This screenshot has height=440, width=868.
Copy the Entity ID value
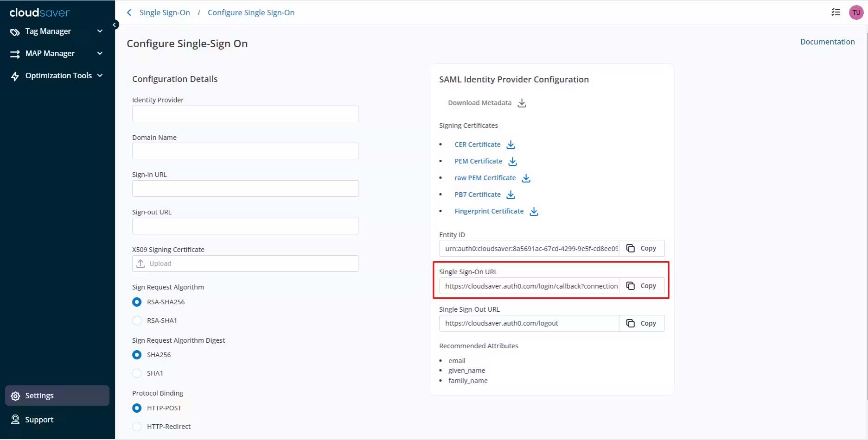point(642,249)
